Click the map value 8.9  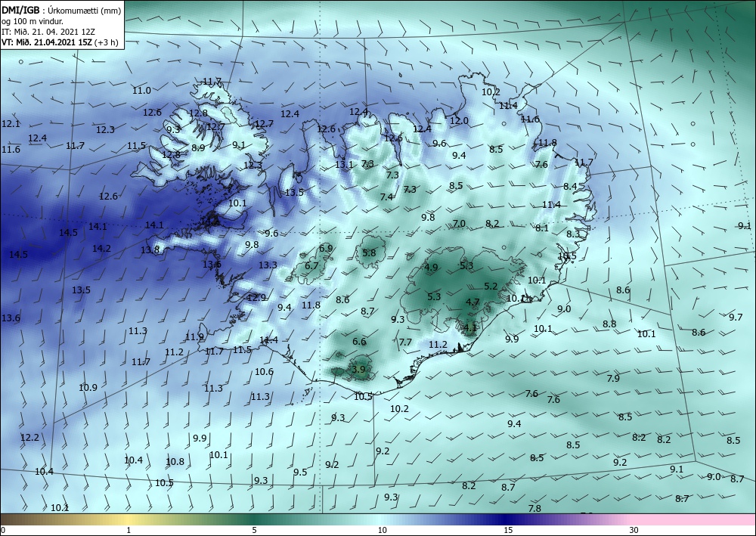(198, 148)
